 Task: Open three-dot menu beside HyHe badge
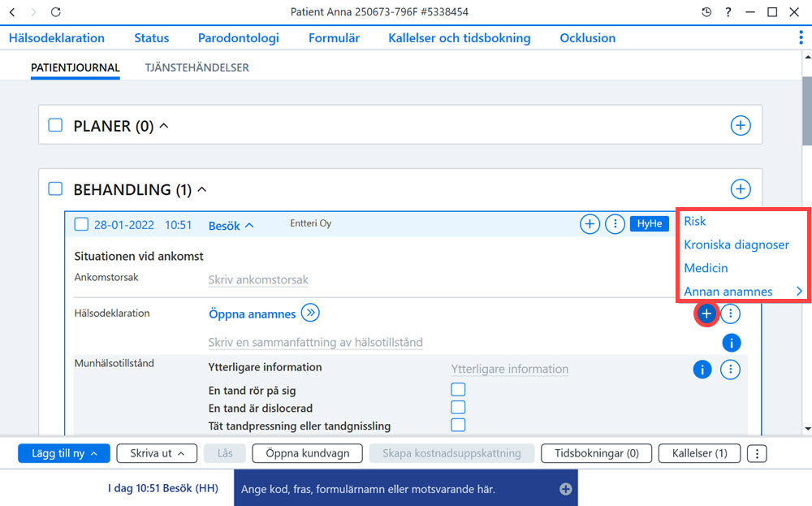click(x=615, y=224)
